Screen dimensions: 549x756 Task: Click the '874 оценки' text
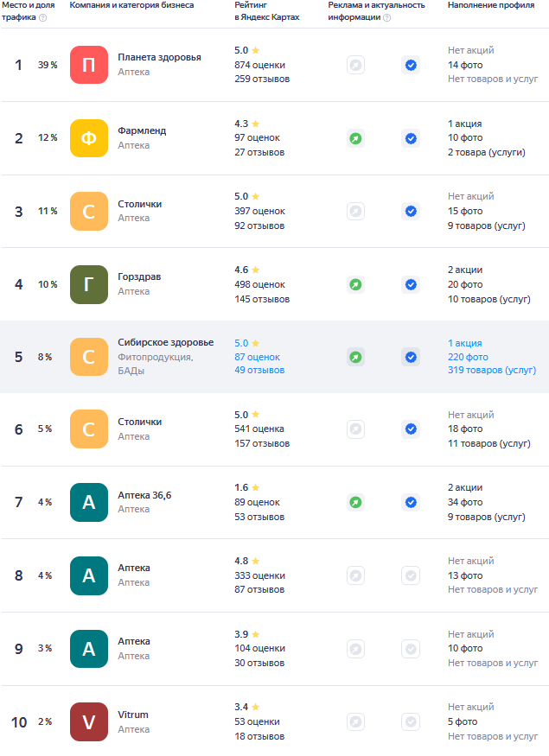259,65
